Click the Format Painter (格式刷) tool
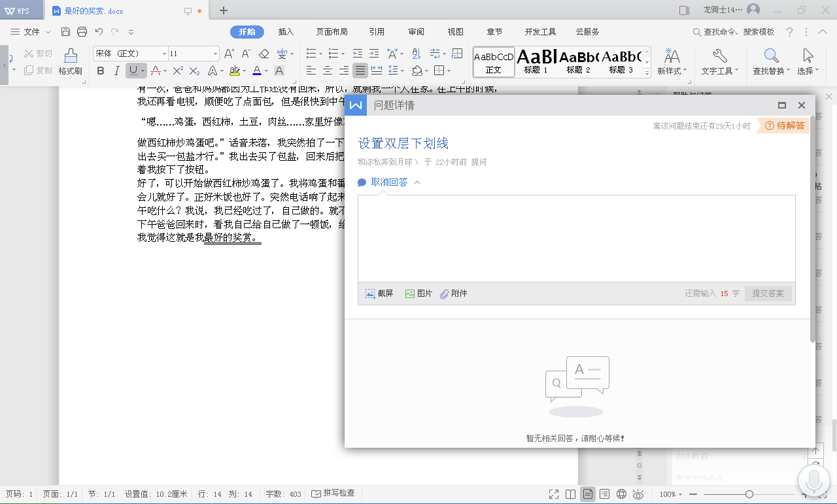837x504 pixels. click(x=70, y=62)
